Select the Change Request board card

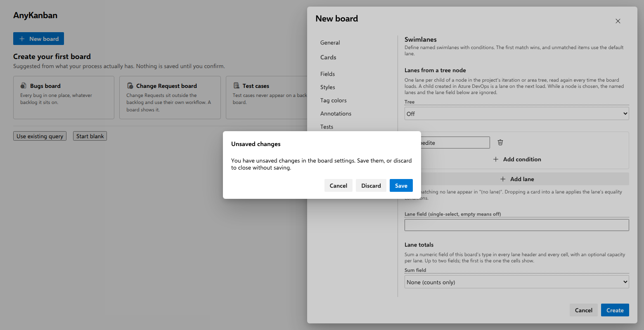170,97
